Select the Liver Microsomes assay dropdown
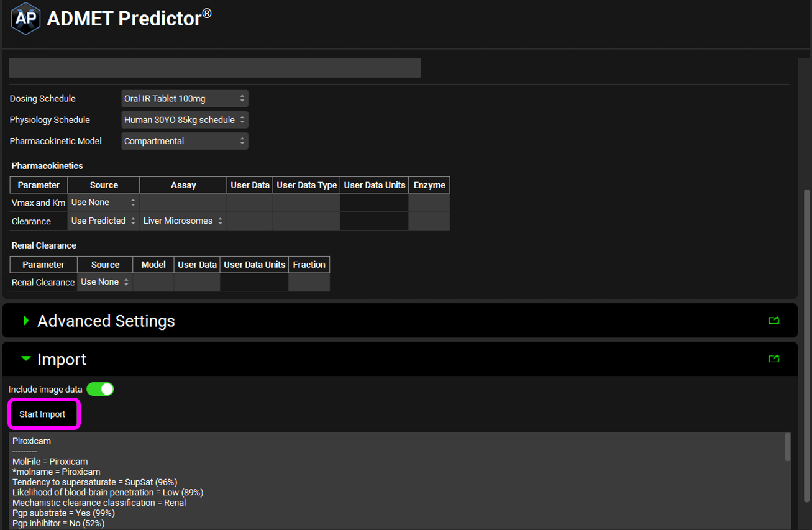 coord(183,221)
